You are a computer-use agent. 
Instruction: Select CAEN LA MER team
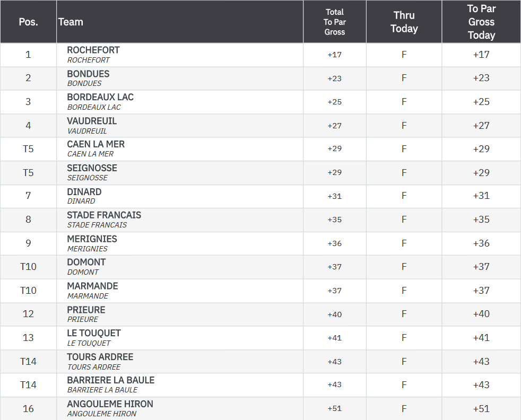[x=95, y=144]
